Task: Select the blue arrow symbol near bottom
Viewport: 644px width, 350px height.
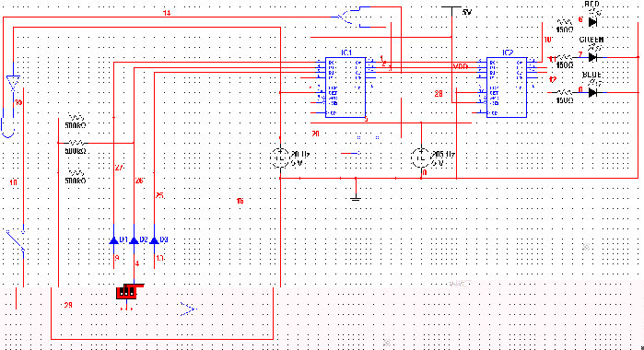Action: tap(188, 309)
